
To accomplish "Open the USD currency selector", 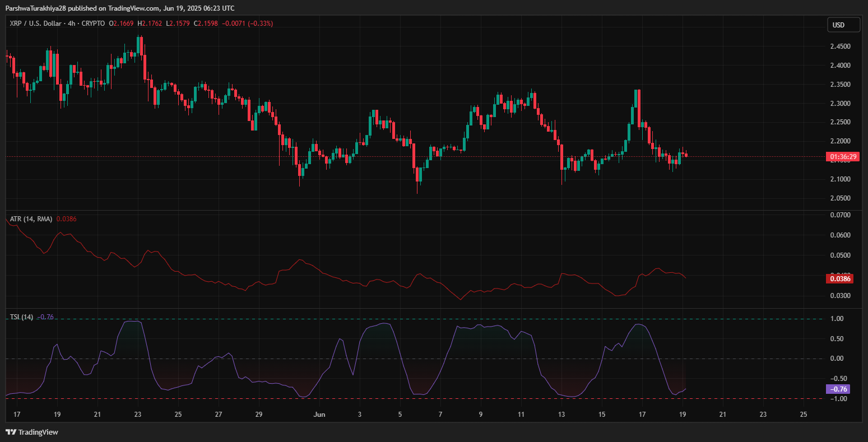I will point(843,25).
